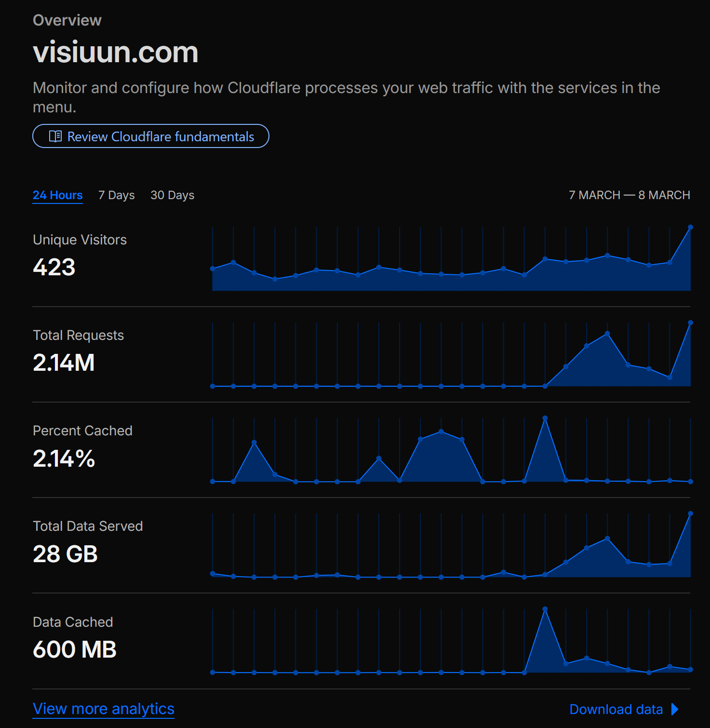Image resolution: width=710 pixels, height=728 pixels.
Task: Click the Total Requests label
Action: tap(78, 335)
